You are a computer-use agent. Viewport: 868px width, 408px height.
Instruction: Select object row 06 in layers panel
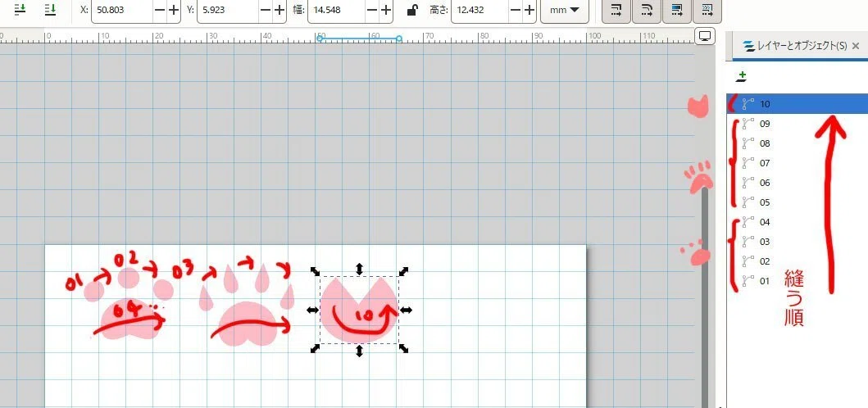coord(798,183)
